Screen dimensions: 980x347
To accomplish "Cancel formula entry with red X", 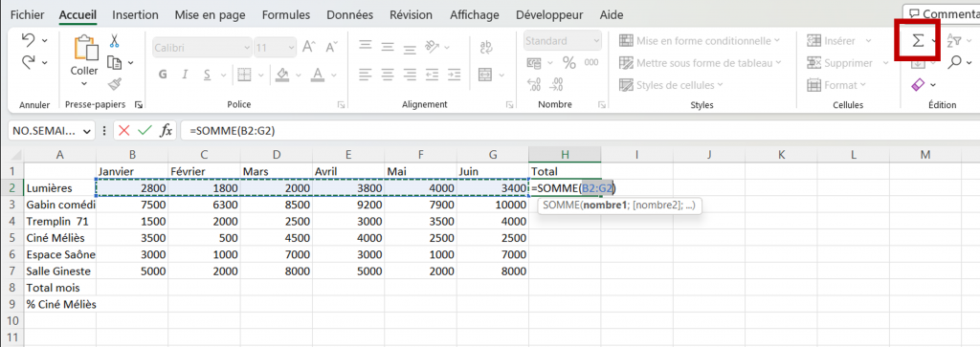I will click(x=123, y=130).
